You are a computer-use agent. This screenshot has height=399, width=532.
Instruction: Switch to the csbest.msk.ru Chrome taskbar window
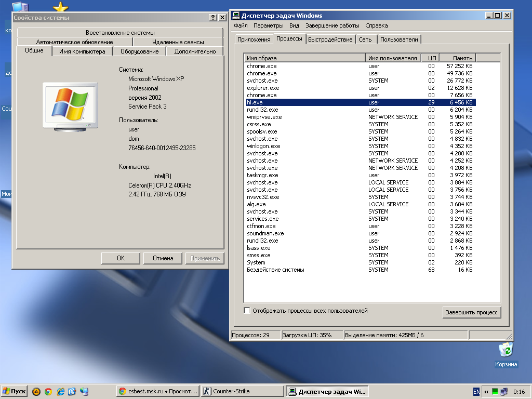point(158,392)
